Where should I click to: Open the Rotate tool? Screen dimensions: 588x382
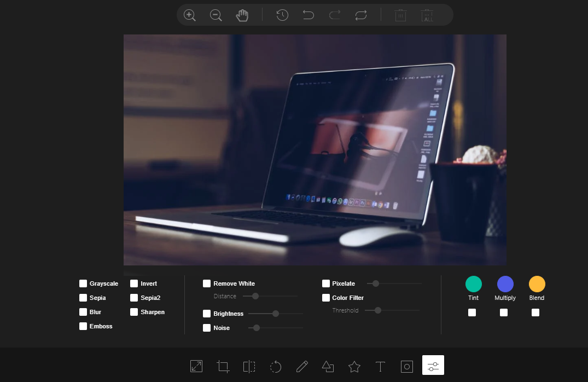pyautogui.click(x=276, y=366)
